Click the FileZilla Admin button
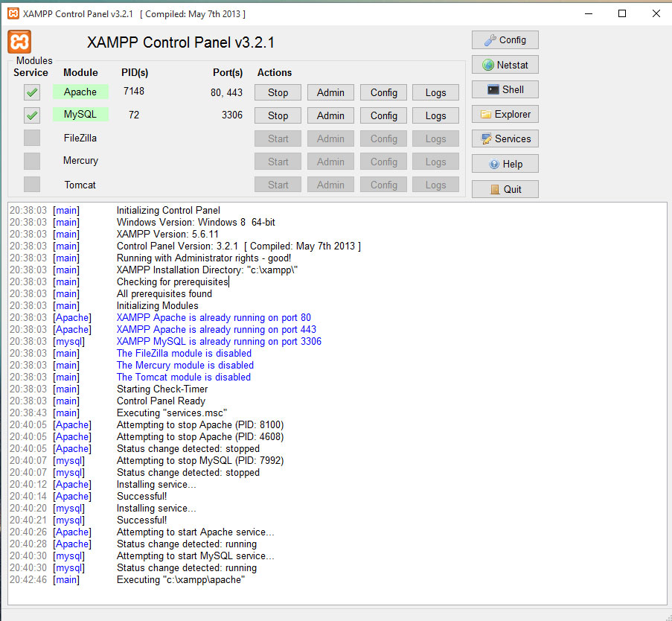Image resolution: width=672 pixels, height=621 pixels. click(x=330, y=139)
